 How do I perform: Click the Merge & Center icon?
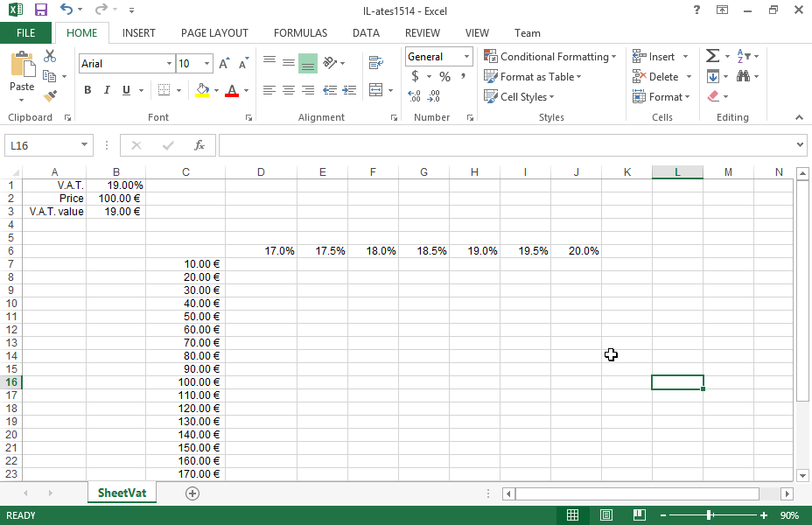[375, 90]
